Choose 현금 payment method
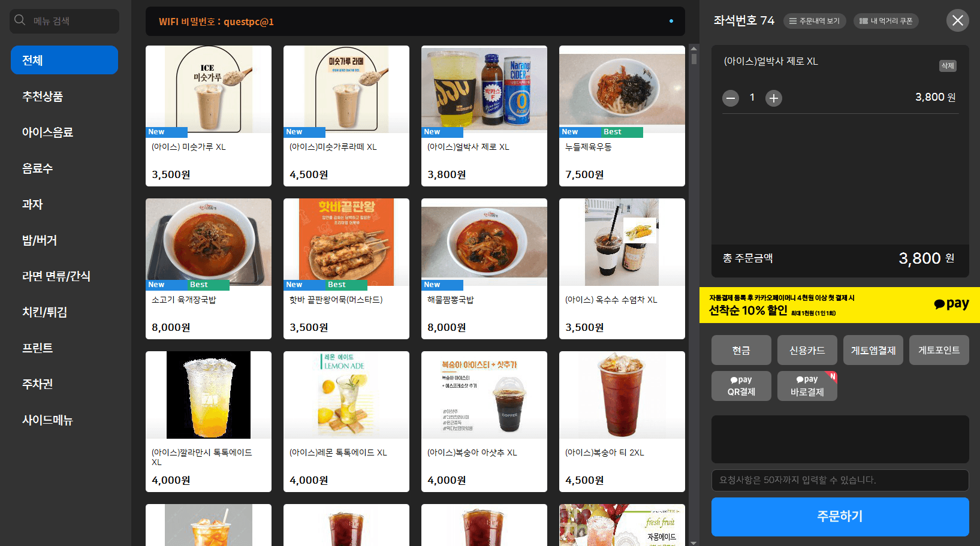The image size is (980, 546). pos(741,350)
